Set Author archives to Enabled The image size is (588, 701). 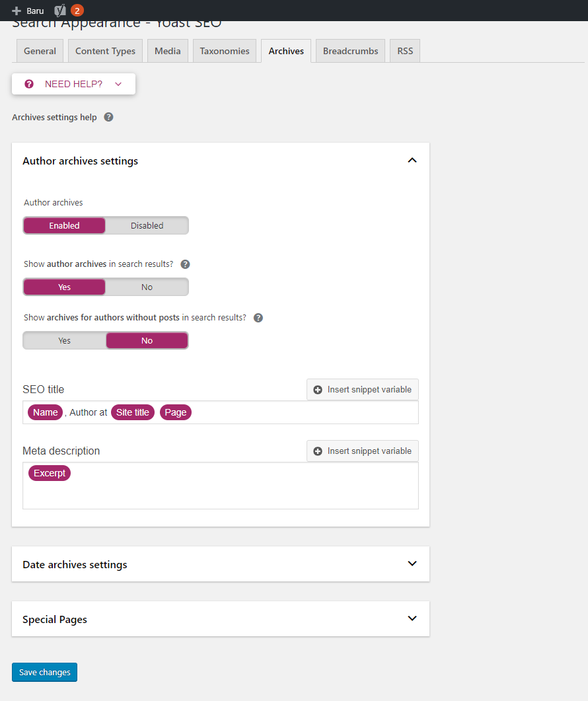(x=64, y=226)
